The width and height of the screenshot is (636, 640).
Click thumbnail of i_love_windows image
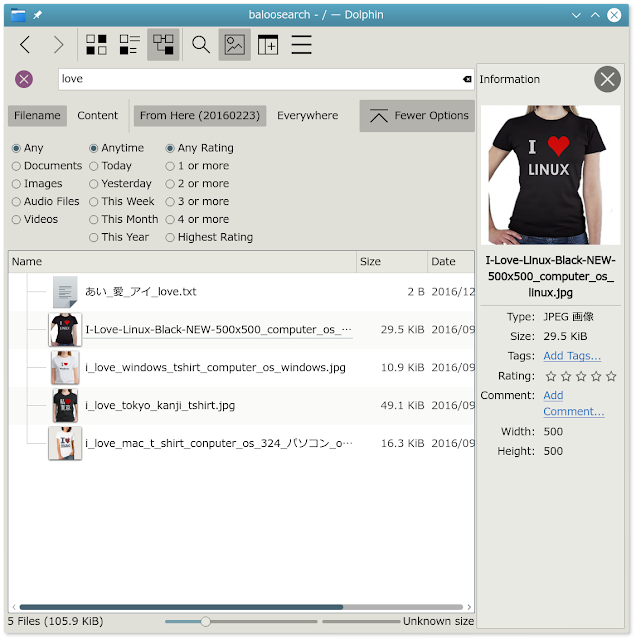coord(65,367)
